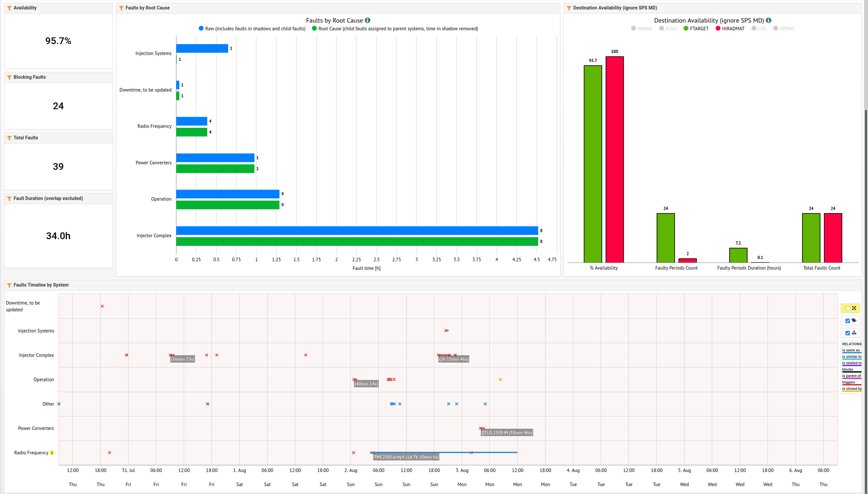Enable the fullscreen expand checkbox in timeline
Screen dimensions: 868x494
[x=848, y=308]
